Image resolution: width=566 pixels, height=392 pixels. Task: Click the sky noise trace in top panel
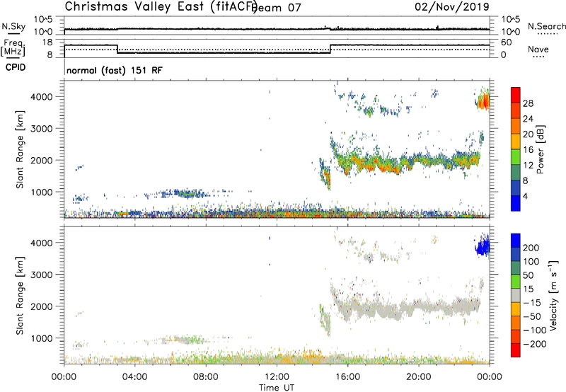click(277, 29)
